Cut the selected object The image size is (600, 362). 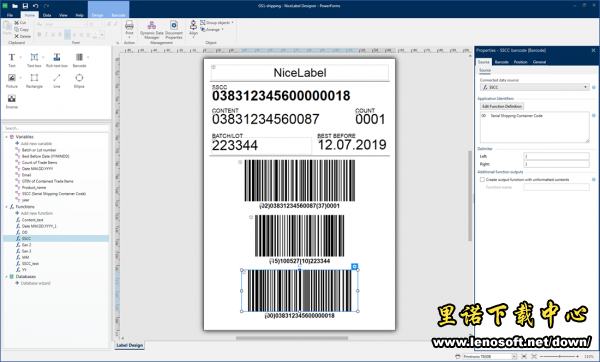20,23
